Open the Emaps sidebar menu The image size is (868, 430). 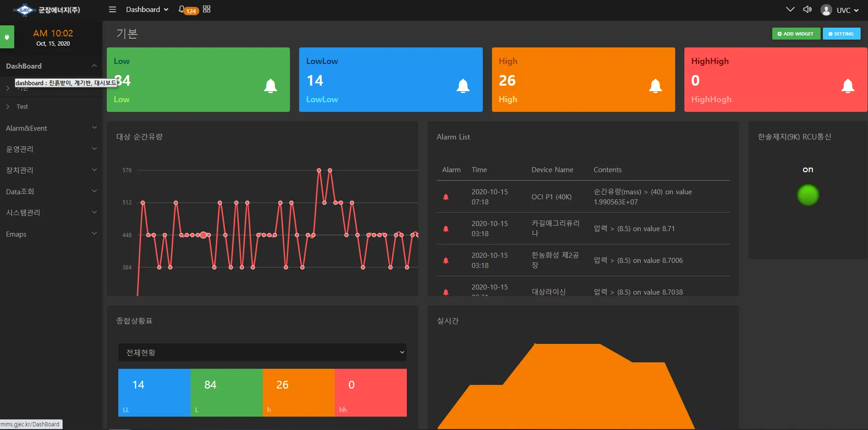(51, 234)
